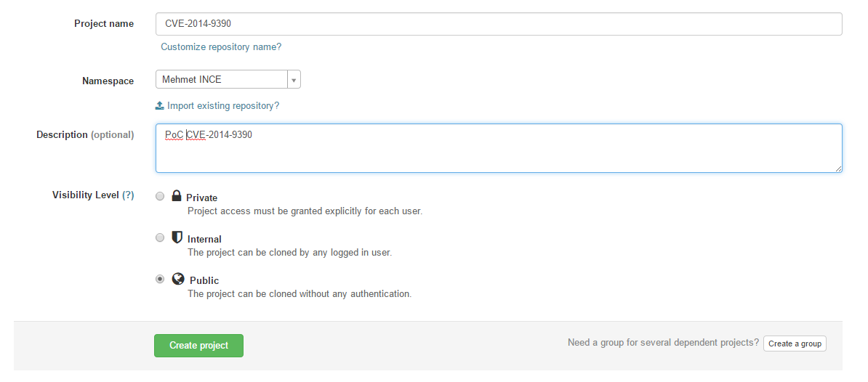Open the Import existing repository link

[223, 105]
